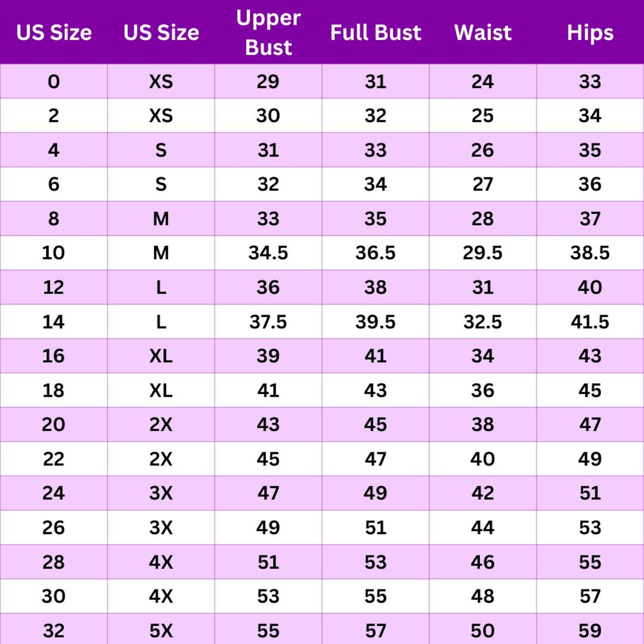Click the 36.5 full bust value
The width and height of the screenshot is (644, 644).
pos(376,253)
